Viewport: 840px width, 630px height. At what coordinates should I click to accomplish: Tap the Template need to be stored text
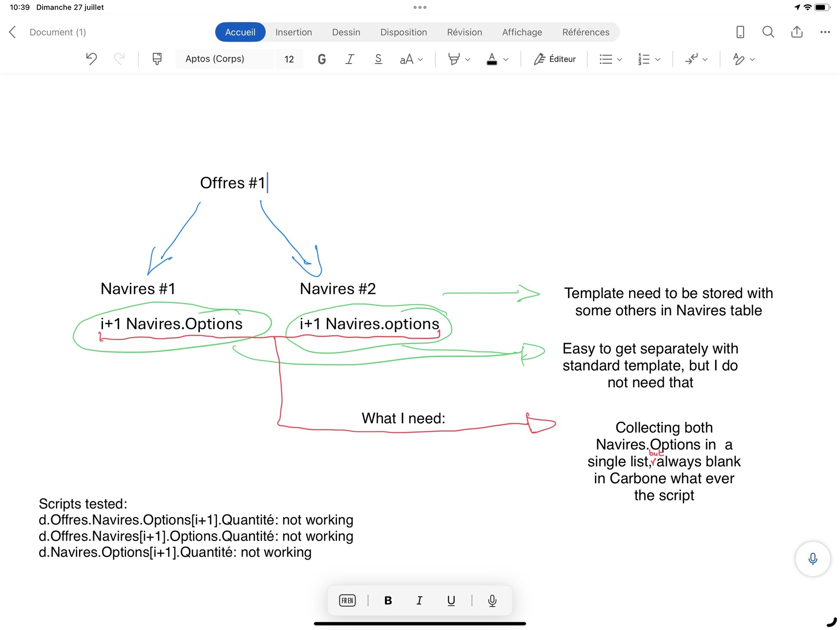click(x=669, y=302)
